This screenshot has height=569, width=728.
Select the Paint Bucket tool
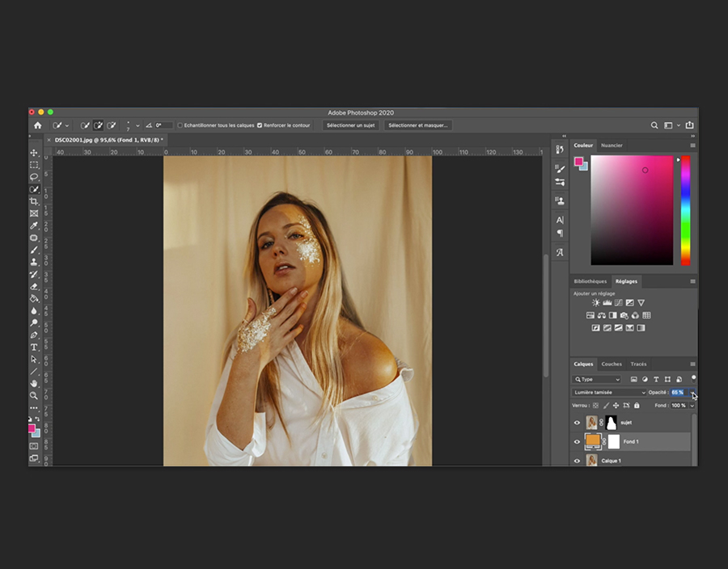tap(34, 298)
